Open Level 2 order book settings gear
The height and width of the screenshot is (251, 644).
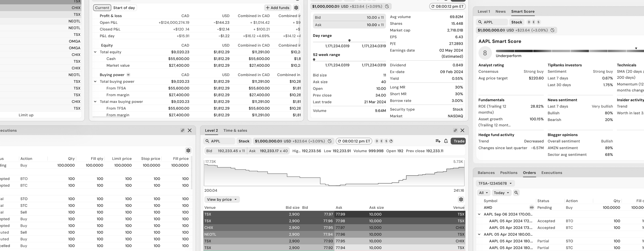461,199
